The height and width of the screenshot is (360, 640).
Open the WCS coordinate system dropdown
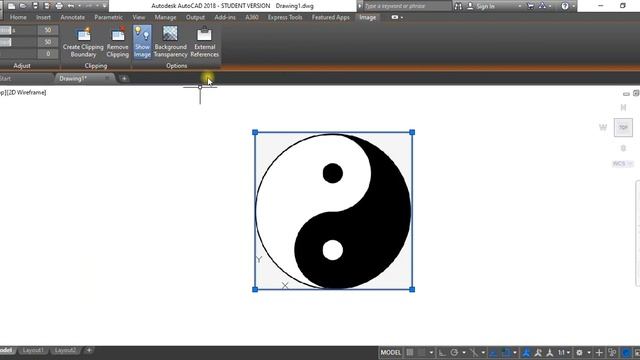pyautogui.click(x=623, y=164)
